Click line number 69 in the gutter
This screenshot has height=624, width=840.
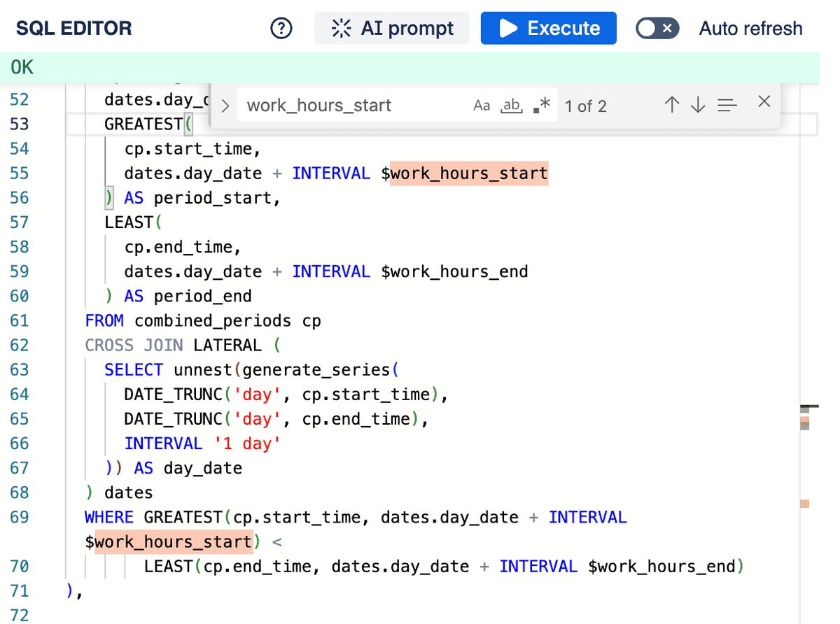click(x=20, y=517)
